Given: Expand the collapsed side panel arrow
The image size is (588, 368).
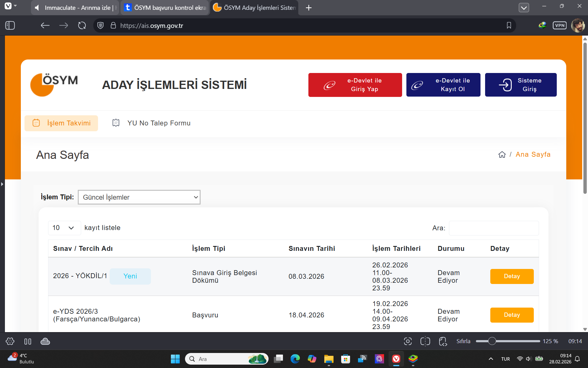Looking at the screenshot, I should point(2,184).
